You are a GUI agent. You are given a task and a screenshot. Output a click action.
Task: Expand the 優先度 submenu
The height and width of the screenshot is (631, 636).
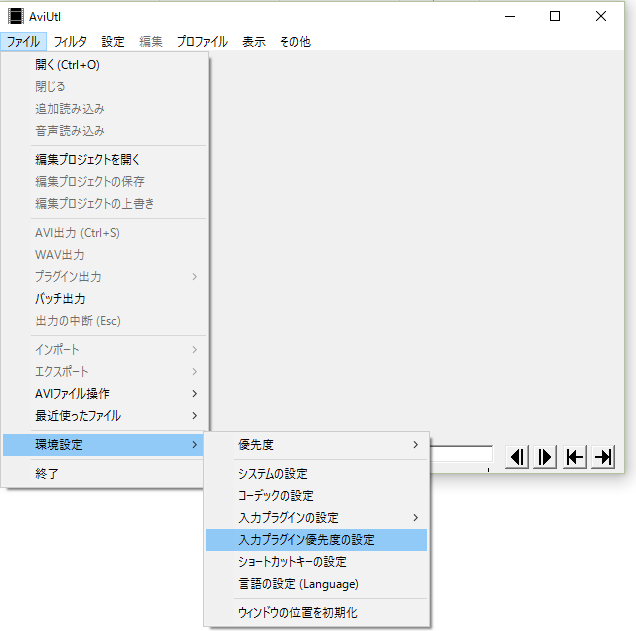pos(317,444)
